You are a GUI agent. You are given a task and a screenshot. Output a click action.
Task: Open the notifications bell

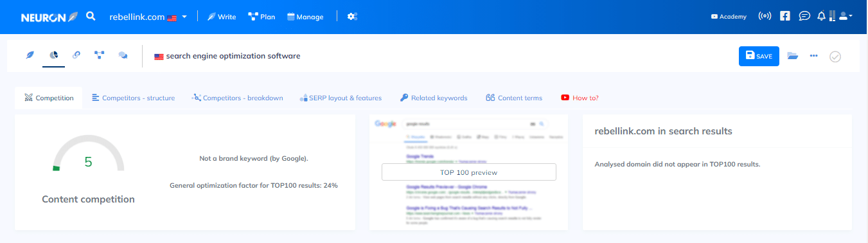point(821,17)
